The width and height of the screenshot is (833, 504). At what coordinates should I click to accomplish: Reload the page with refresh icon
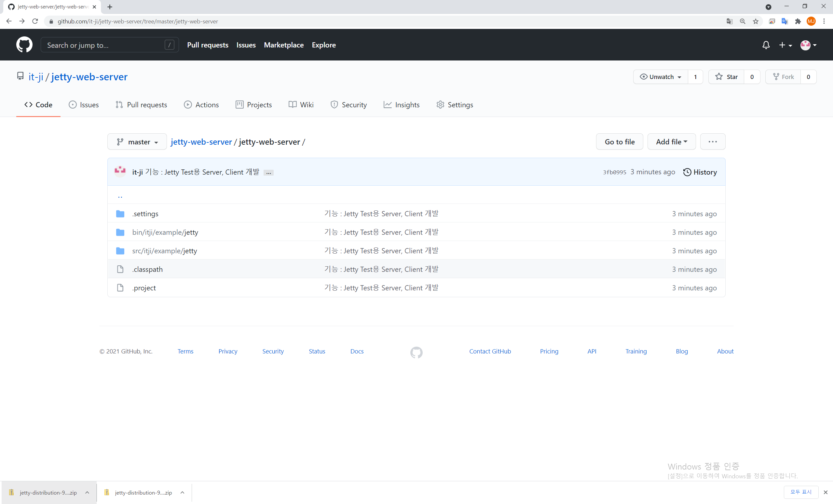tap(35, 21)
